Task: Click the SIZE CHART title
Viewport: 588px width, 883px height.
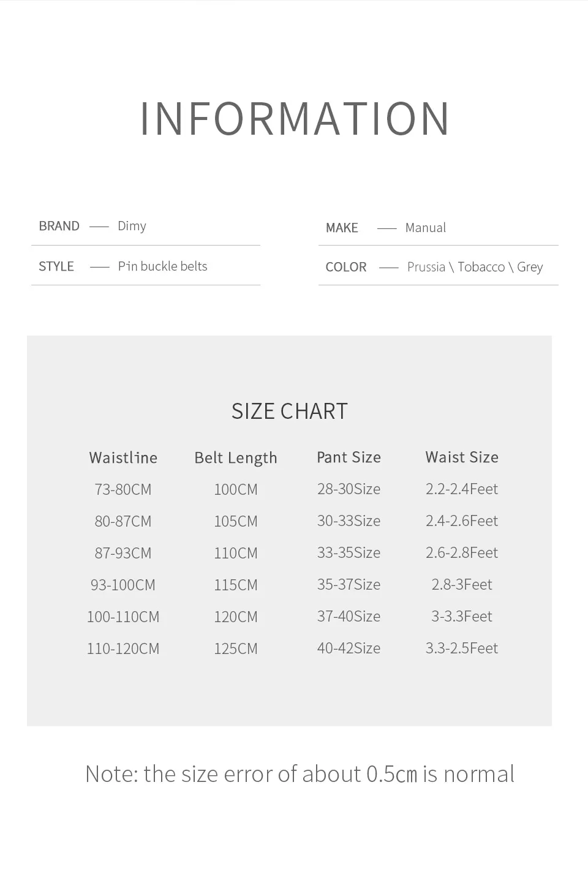Action: (x=290, y=411)
